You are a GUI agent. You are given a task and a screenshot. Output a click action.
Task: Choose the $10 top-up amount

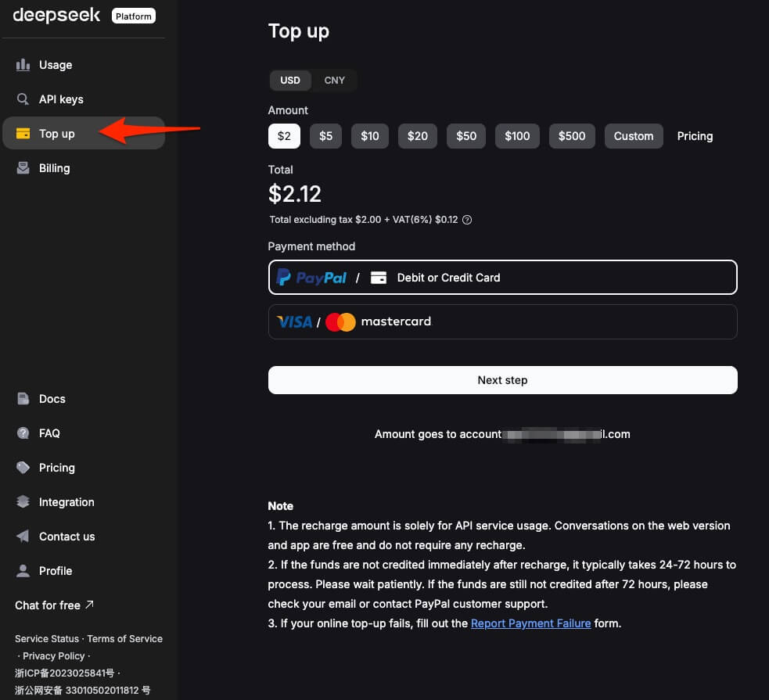(370, 136)
